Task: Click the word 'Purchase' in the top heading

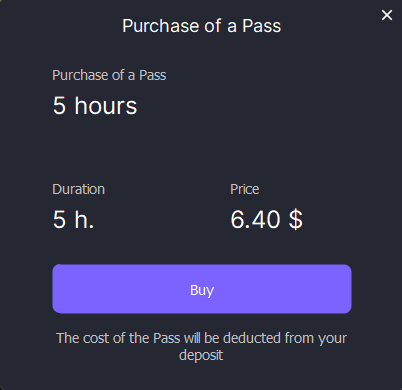Action: pos(161,26)
